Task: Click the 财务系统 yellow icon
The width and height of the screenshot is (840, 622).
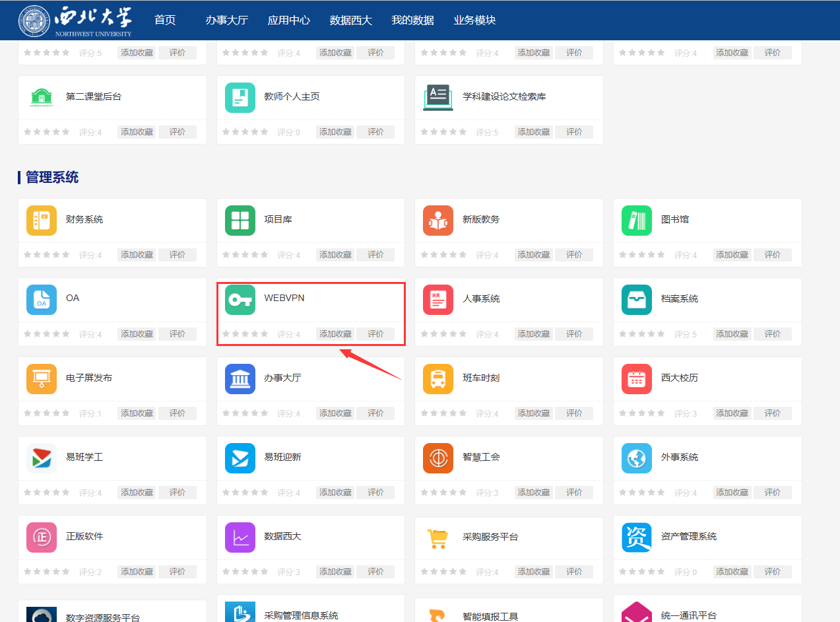Action: tap(42, 221)
